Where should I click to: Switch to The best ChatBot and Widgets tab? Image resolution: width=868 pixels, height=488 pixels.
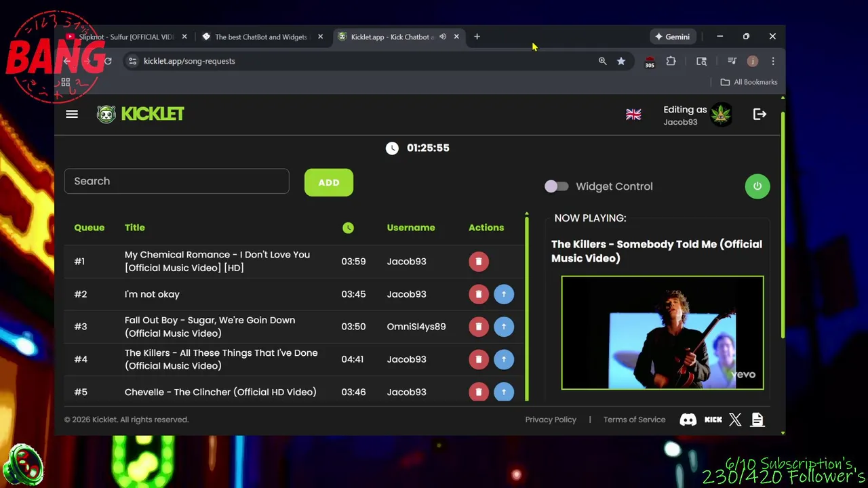(x=261, y=37)
